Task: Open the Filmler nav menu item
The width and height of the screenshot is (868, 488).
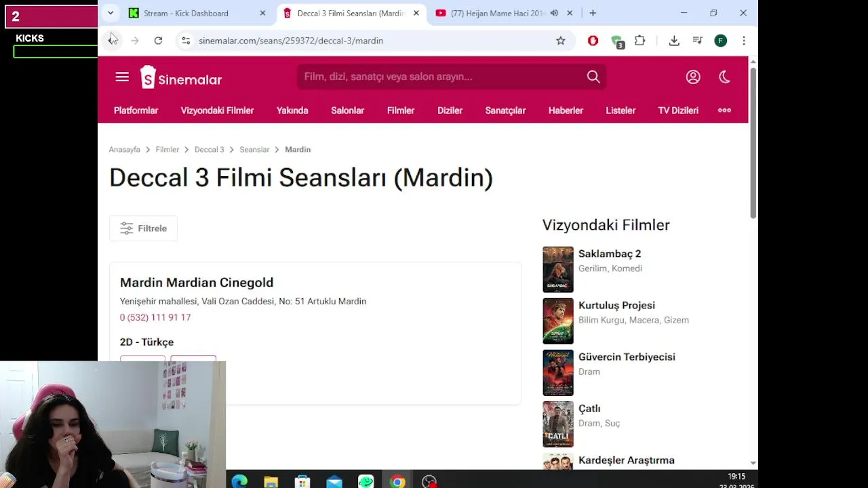Action: (x=400, y=110)
